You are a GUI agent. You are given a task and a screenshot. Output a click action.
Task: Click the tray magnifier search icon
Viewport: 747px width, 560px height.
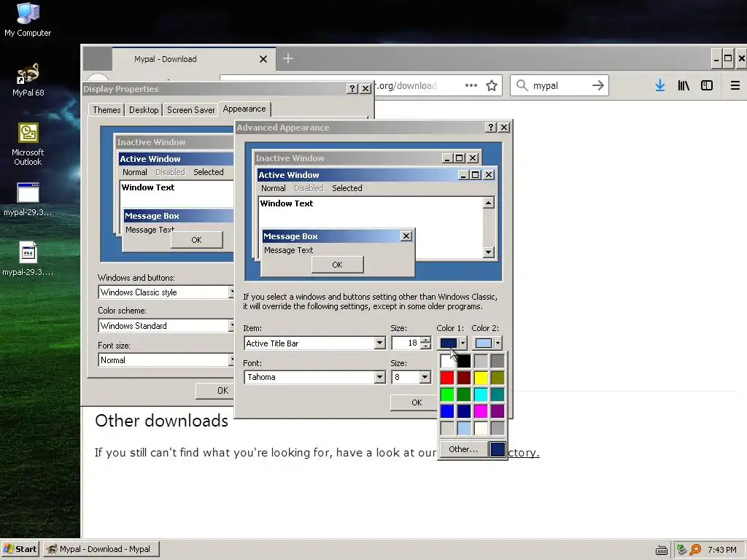click(695, 550)
